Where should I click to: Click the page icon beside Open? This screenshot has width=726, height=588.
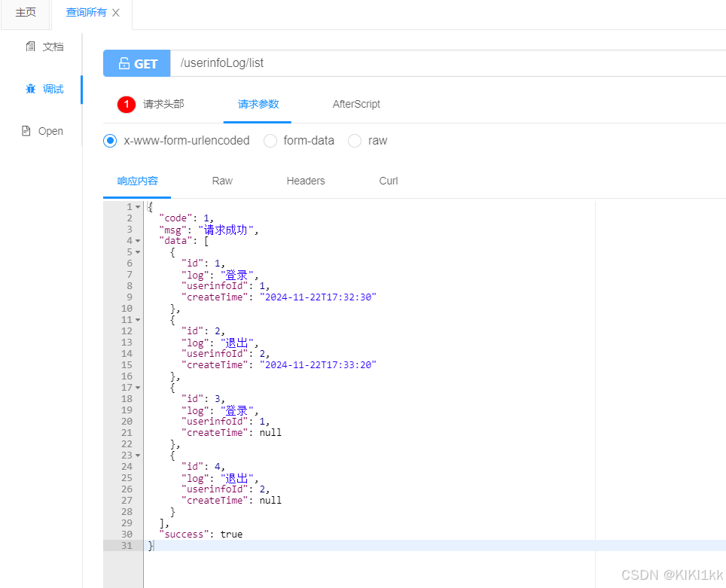tap(26, 130)
